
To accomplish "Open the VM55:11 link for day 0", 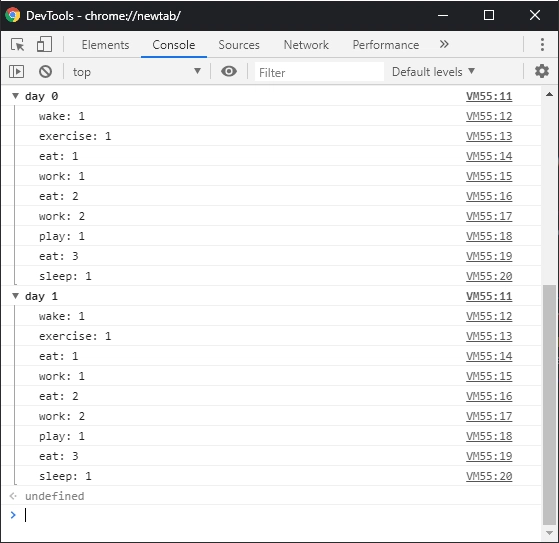I will click(489, 96).
